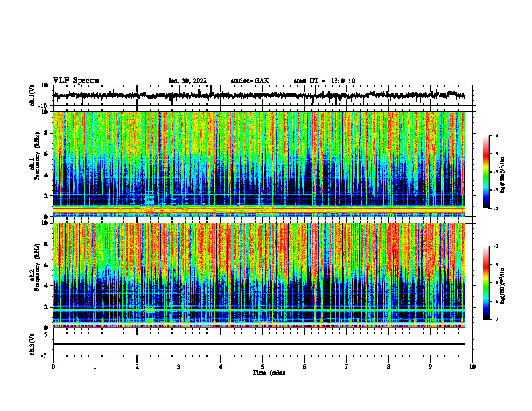This screenshot has width=532, height=411.
Task: Click the ch.1 colorbar "log(PSD)(V²/Hz)" label
Action: (x=503, y=175)
